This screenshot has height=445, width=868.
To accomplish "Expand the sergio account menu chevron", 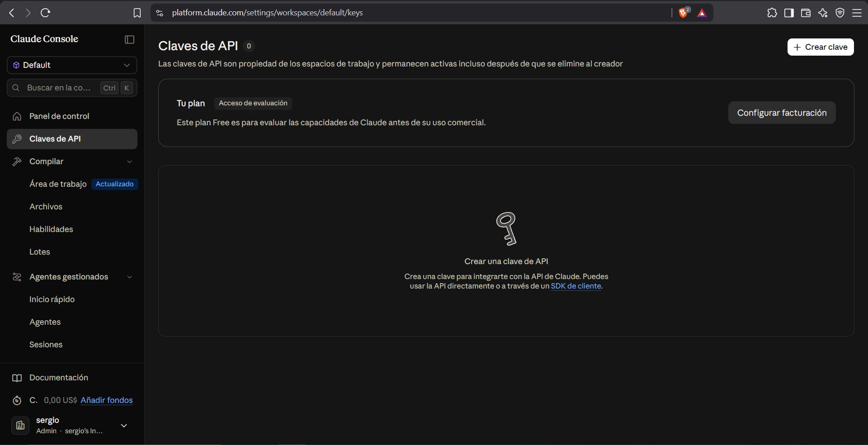I will point(124,426).
